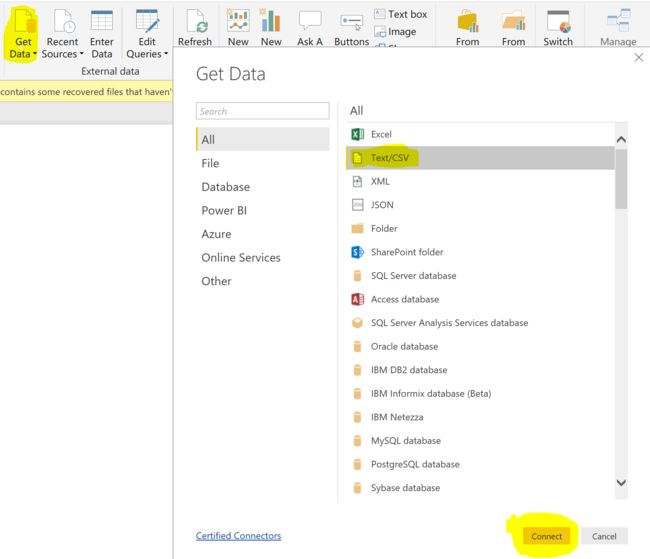Select the PostgreSQL database source
650x559 pixels.
click(x=480, y=464)
